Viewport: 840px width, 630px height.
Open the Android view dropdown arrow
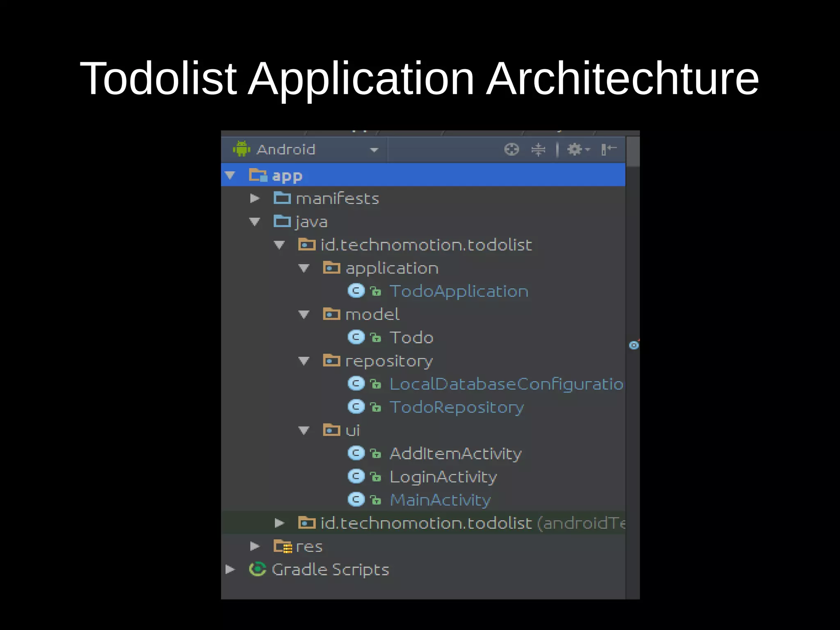point(374,150)
